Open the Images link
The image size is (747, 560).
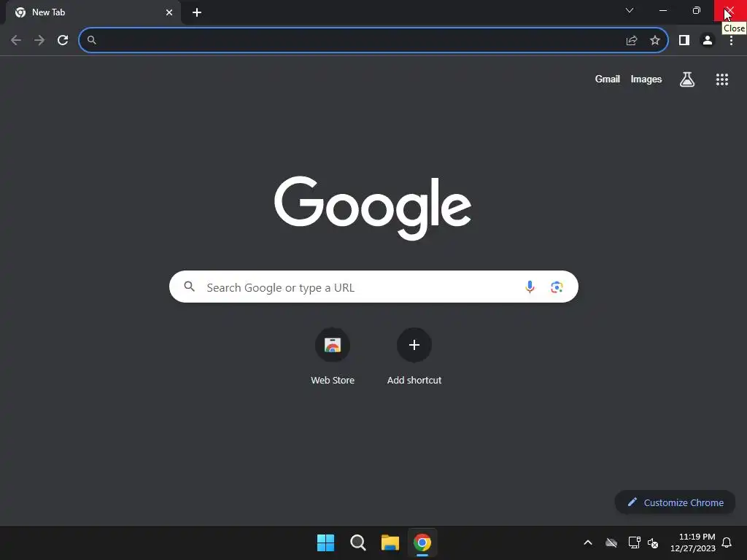[x=646, y=79]
